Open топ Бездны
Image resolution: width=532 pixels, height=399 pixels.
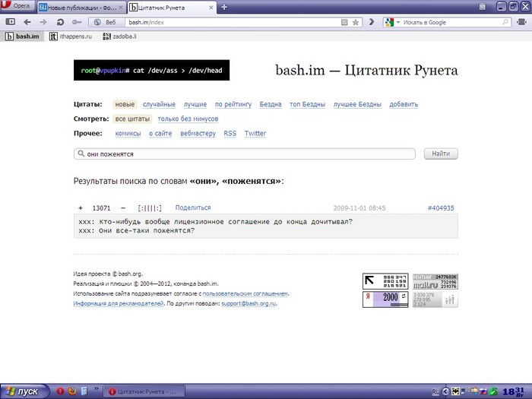tap(307, 104)
